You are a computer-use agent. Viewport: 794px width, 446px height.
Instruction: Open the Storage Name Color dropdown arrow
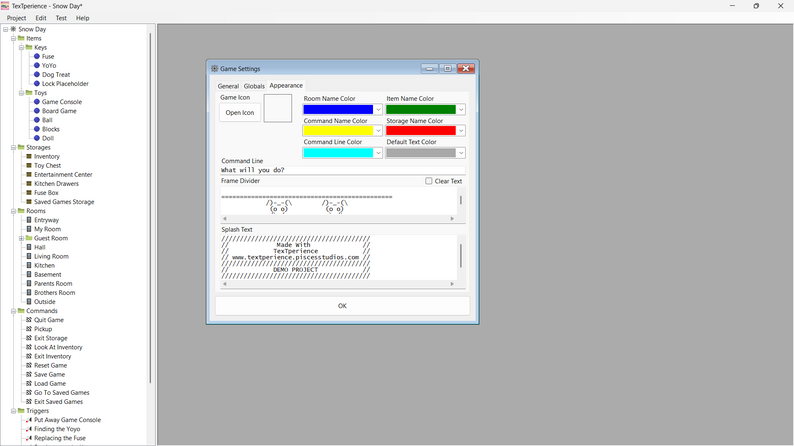pyautogui.click(x=461, y=131)
